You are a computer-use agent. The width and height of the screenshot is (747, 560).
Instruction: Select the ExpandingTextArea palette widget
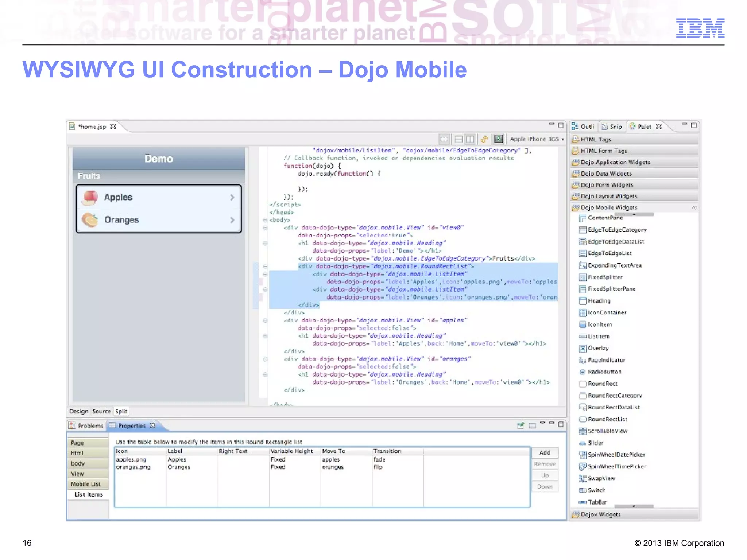tap(610, 265)
